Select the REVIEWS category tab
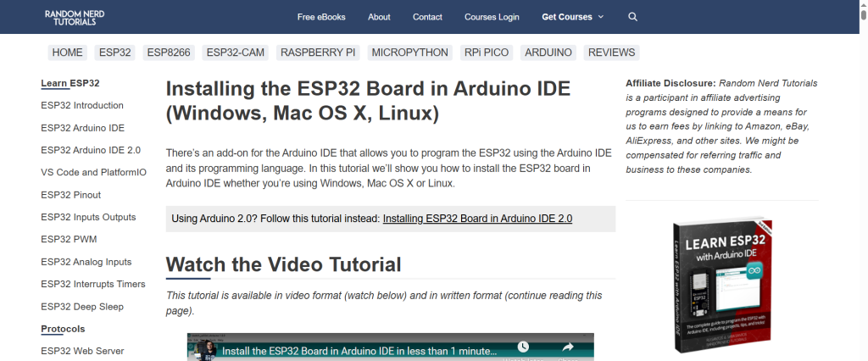 click(612, 53)
